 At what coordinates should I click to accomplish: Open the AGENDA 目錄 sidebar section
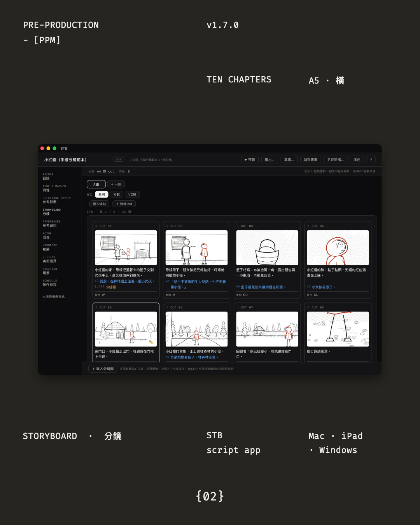pyautogui.click(x=48, y=177)
